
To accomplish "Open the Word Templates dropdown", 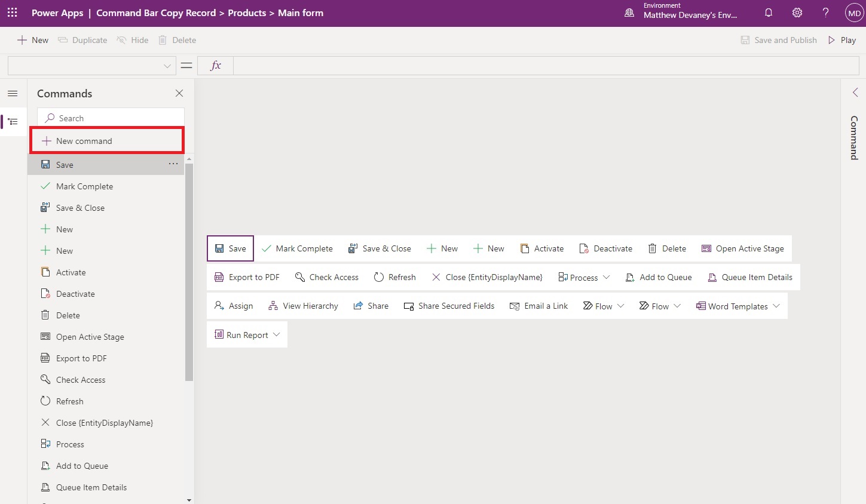I will click(777, 306).
